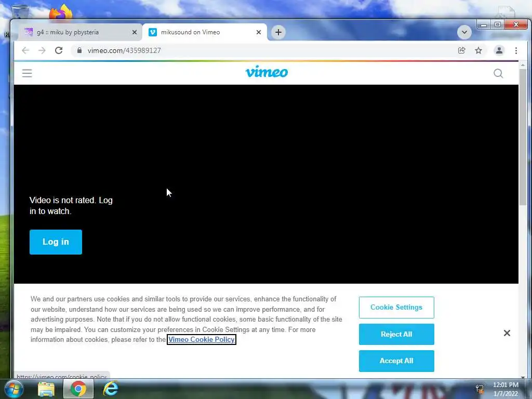Accept All cookies

[x=396, y=361]
